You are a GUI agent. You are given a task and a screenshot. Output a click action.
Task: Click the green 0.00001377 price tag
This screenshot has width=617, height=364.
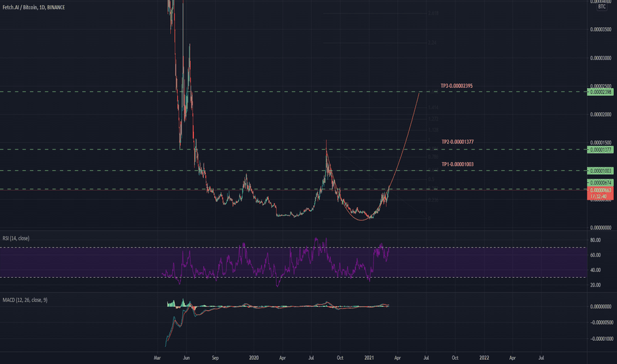point(600,150)
